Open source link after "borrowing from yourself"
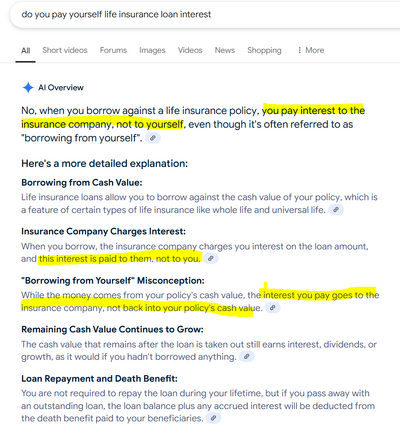 (x=153, y=138)
